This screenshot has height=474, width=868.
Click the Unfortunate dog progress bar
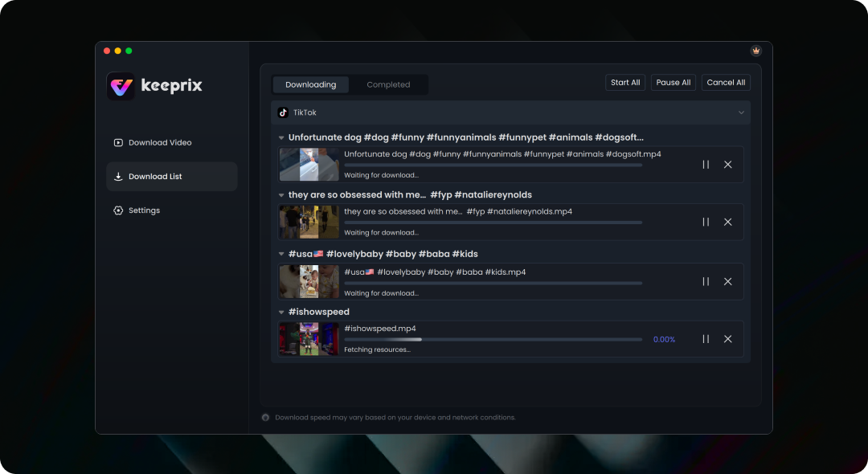coord(493,165)
